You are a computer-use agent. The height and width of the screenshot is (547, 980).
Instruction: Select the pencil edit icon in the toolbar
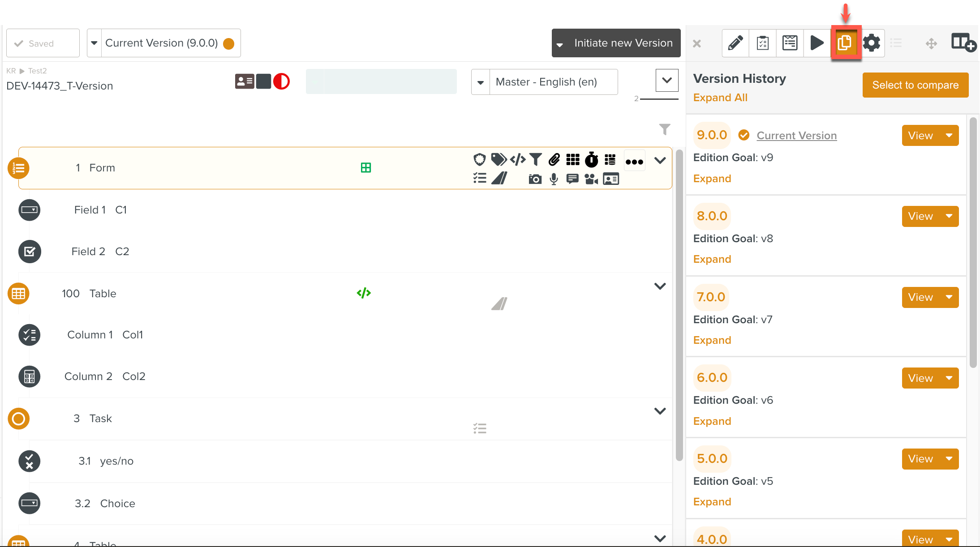[735, 43]
